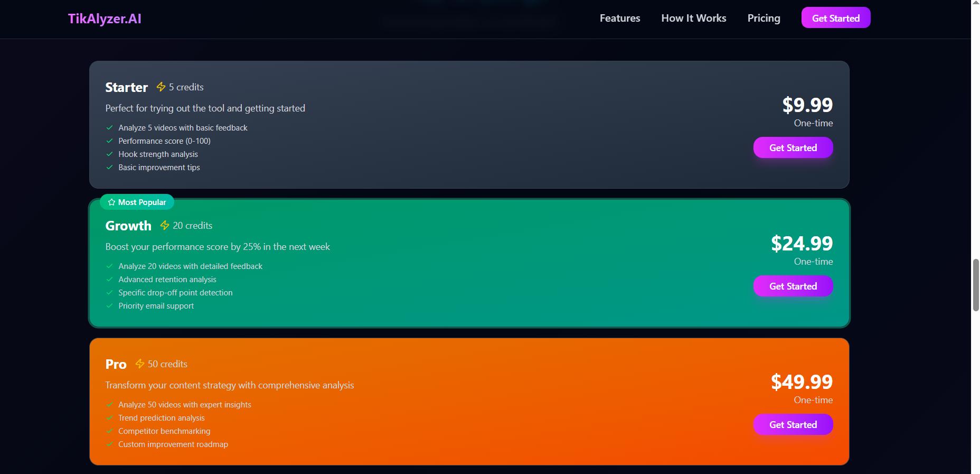The height and width of the screenshot is (474, 980).
Task: Click checkmark next to Hook strength analysis
Action: (x=110, y=154)
